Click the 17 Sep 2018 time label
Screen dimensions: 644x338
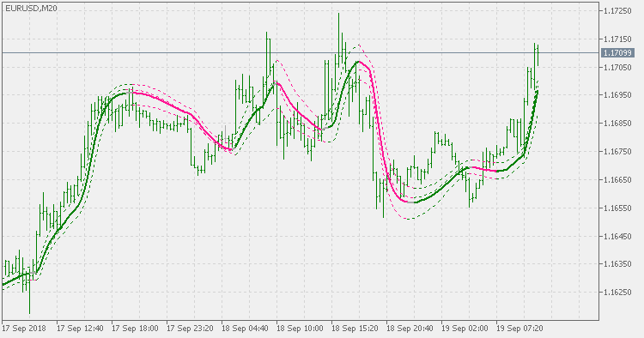coord(24,329)
